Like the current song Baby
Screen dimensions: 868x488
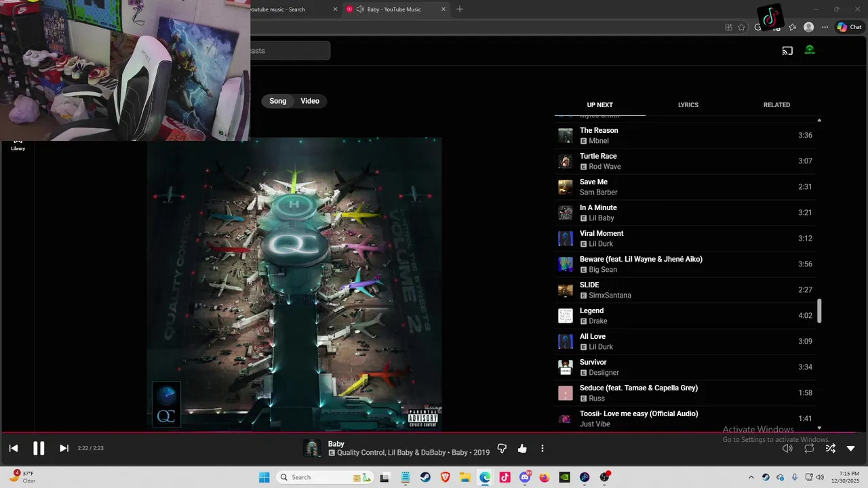pyautogui.click(x=522, y=448)
